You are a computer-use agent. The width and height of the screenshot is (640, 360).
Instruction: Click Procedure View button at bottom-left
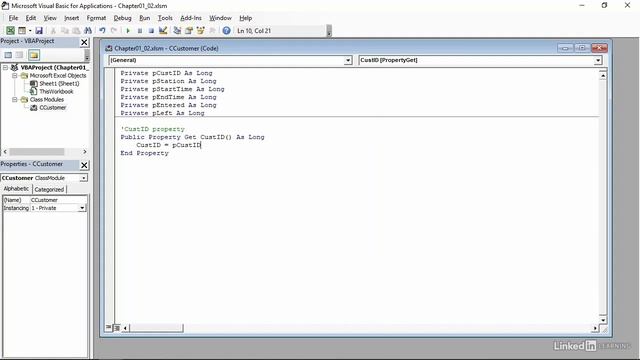[109, 327]
